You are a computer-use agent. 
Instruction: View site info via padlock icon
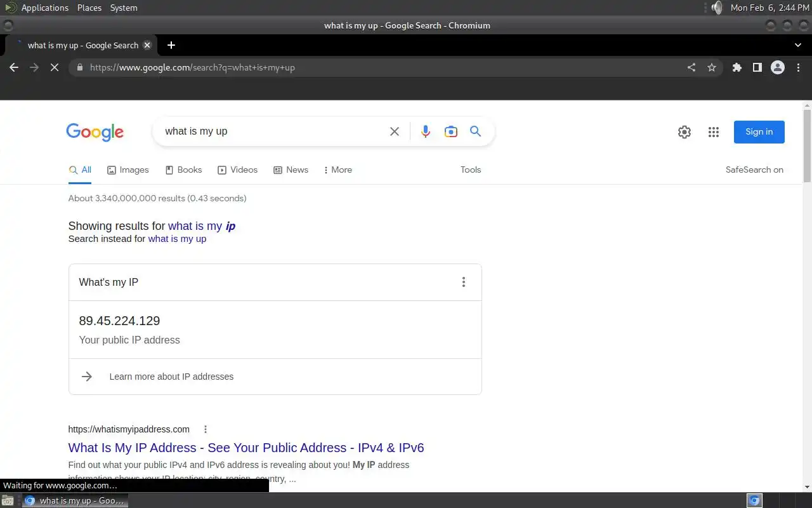[x=80, y=67]
